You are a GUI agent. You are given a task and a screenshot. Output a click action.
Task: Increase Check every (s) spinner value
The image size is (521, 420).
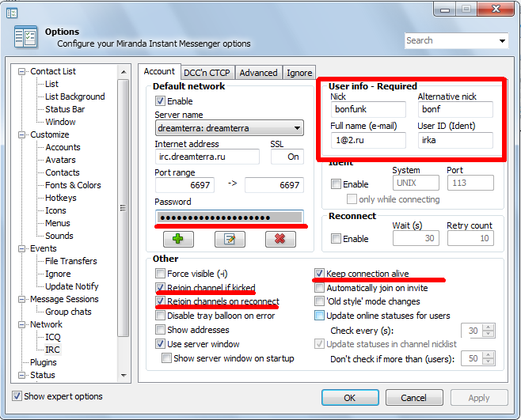click(488, 327)
